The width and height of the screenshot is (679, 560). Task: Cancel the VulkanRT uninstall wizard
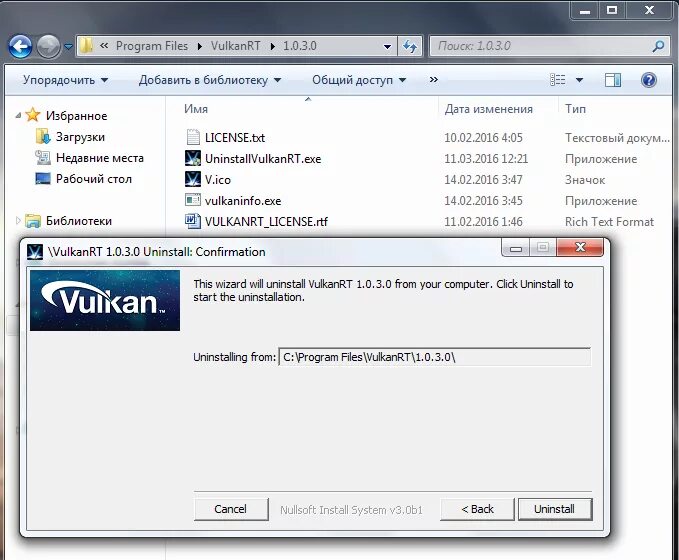coord(231,509)
